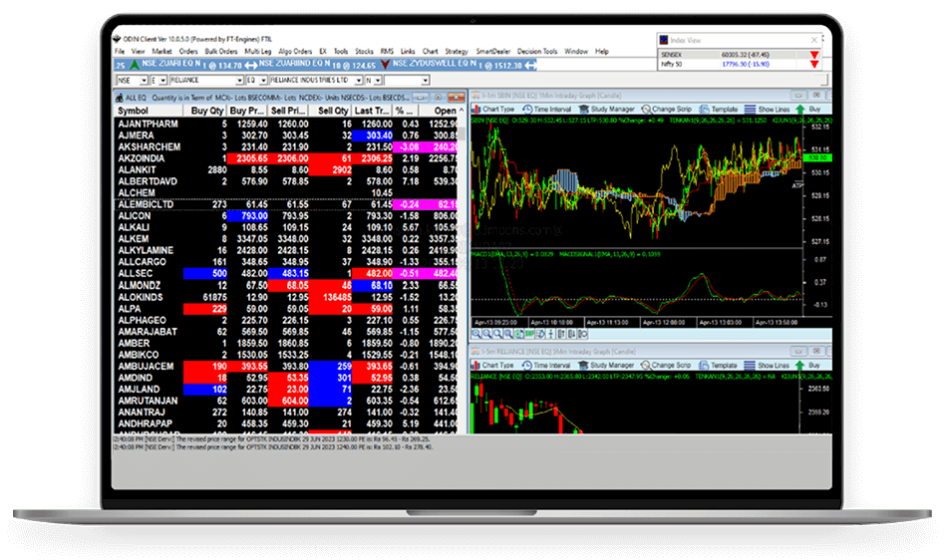Click the ALL EQ market watch window icon

click(x=120, y=98)
